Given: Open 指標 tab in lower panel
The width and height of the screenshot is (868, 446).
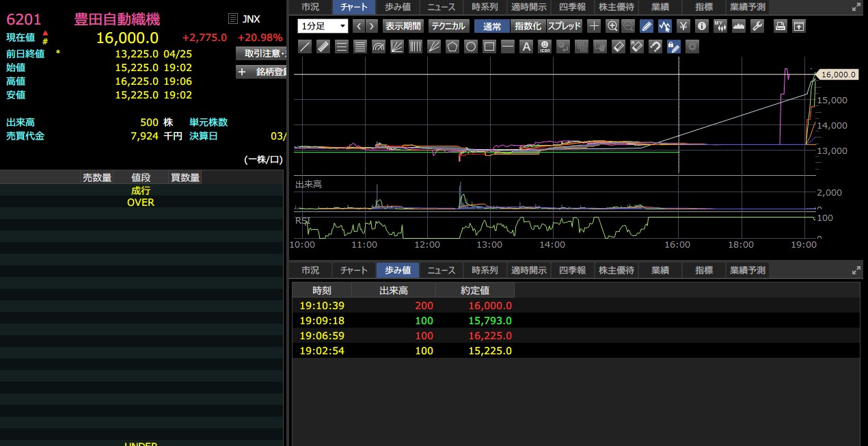Looking at the screenshot, I should [x=704, y=270].
